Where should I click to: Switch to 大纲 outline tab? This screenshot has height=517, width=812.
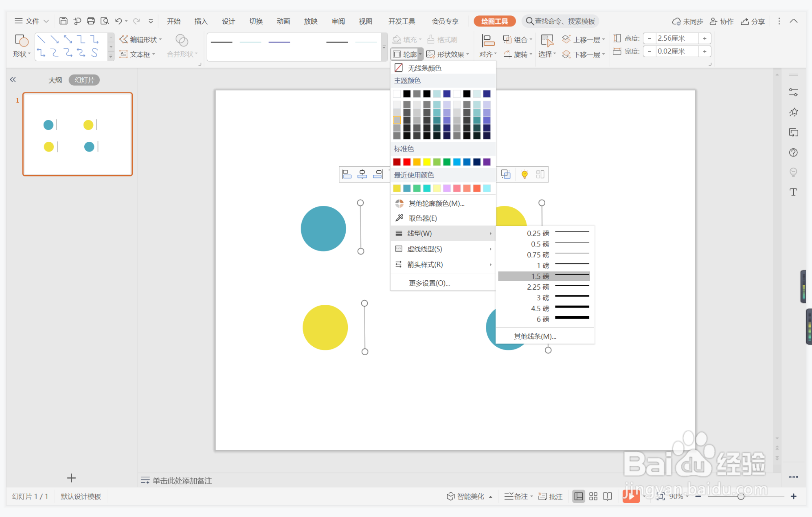tap(55, 80)
